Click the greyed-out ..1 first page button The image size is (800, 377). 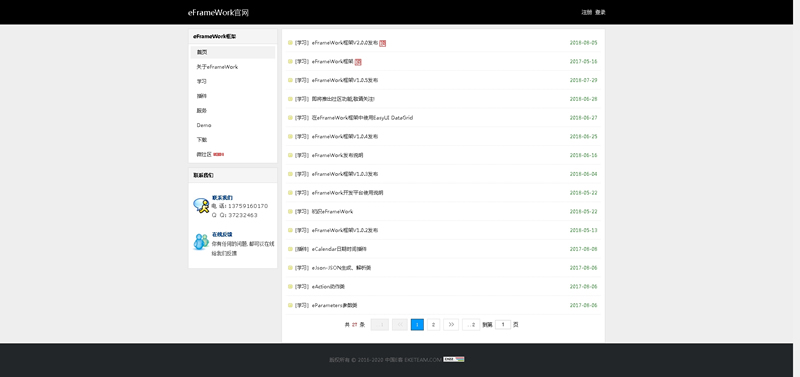pos(380,324)
